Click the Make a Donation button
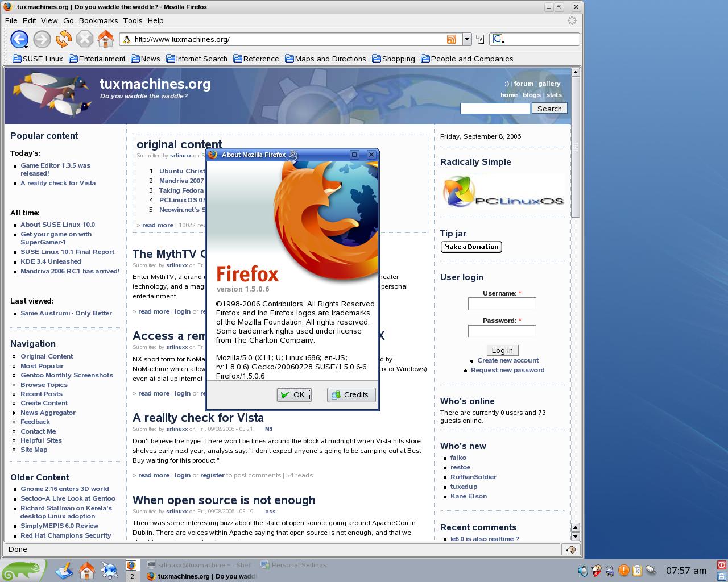This screenshot has height=582, width=728. pyautogui.click(x=471, y=247)
